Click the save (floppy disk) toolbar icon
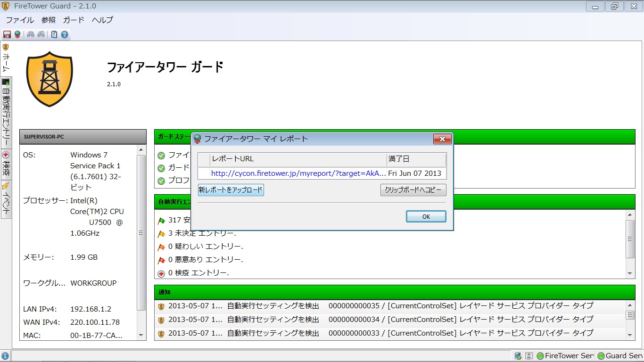This screenshot has height=362, width=644. pos(7,34)
